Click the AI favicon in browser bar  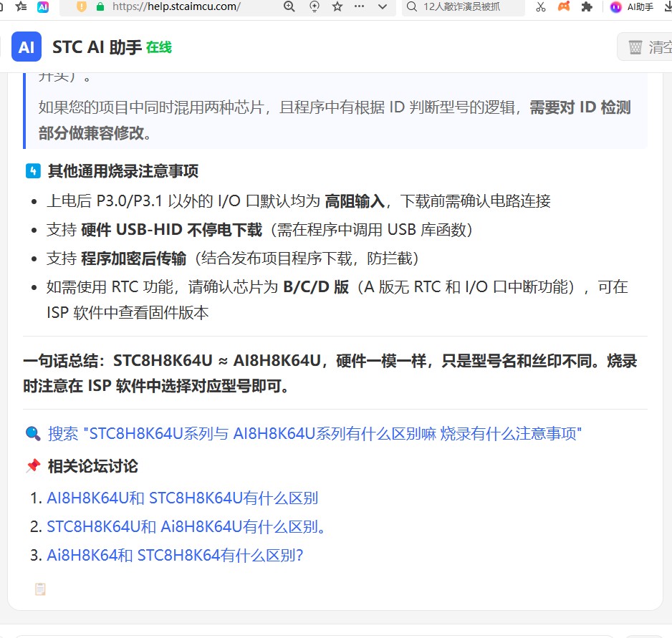coord(43,7)
